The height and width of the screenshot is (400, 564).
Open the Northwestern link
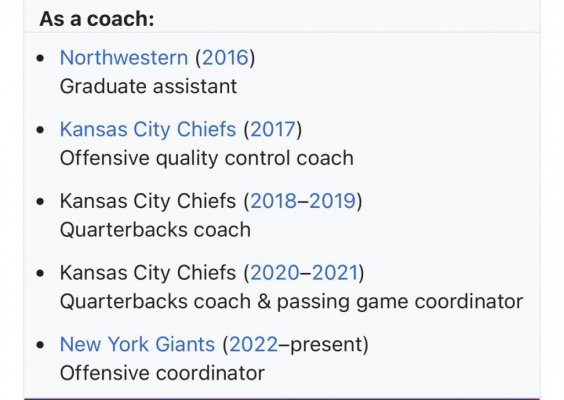[x=124, y=58]
